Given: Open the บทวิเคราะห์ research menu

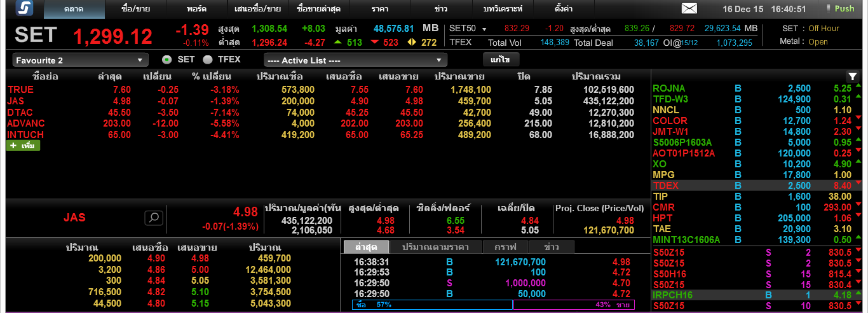Looking at the screenshot, I should click(503, 9).
